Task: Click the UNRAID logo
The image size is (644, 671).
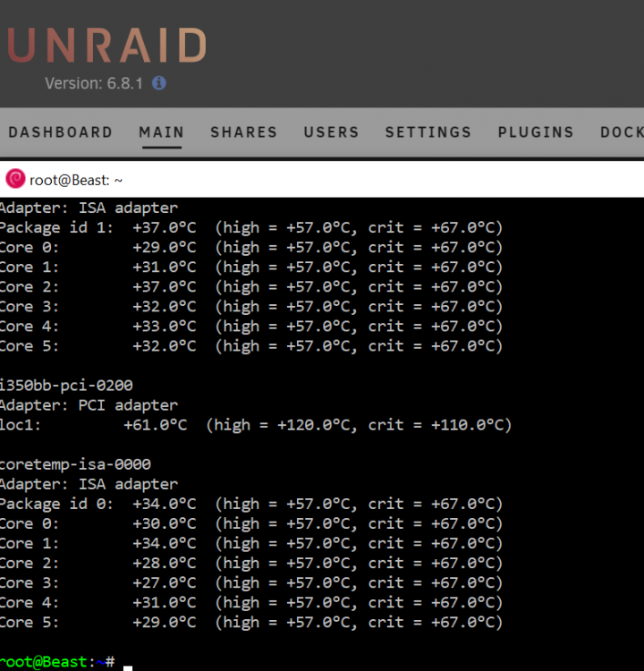Action: (x=107, y=45)
